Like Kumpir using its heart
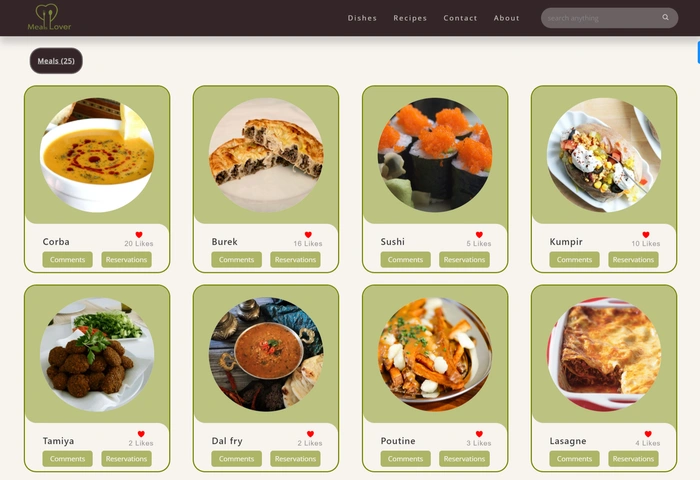700x480 pixels. click(646, 234)
